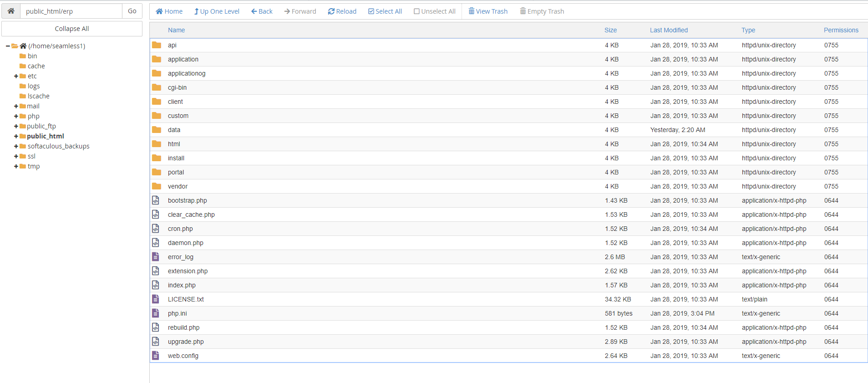The width and height of the screenshot is (868, 383).
Task: Sort file list by Size column
Action: 610,30
